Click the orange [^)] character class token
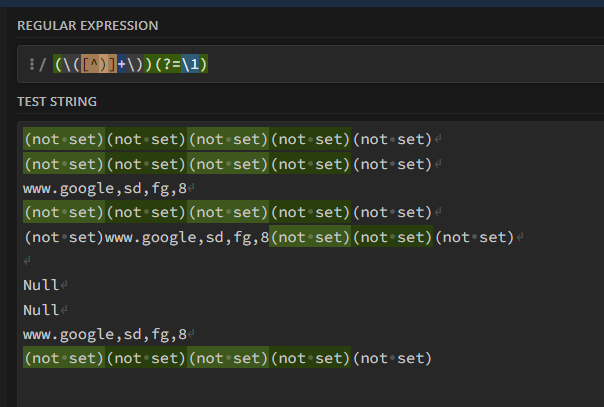 tap(97, 65)
